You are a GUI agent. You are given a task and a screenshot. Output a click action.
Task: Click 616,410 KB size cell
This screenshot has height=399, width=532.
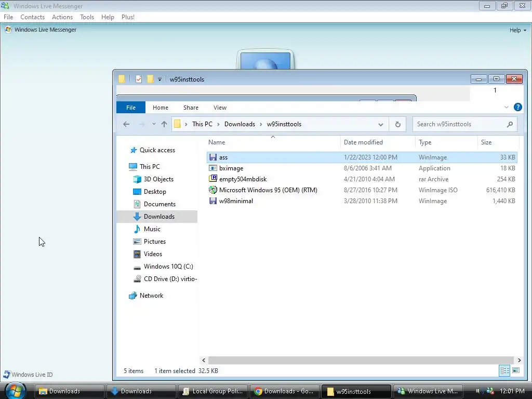coord(500,190)
